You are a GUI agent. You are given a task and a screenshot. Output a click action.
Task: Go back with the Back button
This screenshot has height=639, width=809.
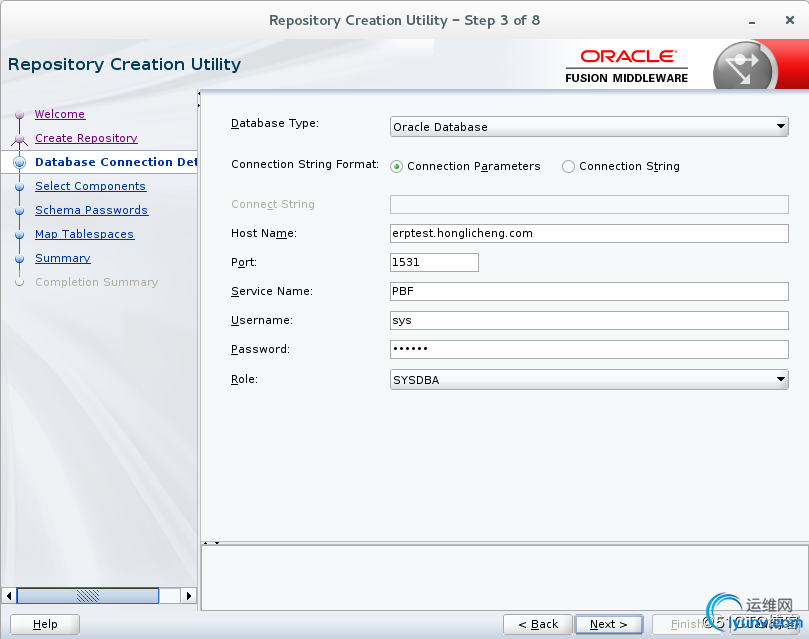(538, 624)
